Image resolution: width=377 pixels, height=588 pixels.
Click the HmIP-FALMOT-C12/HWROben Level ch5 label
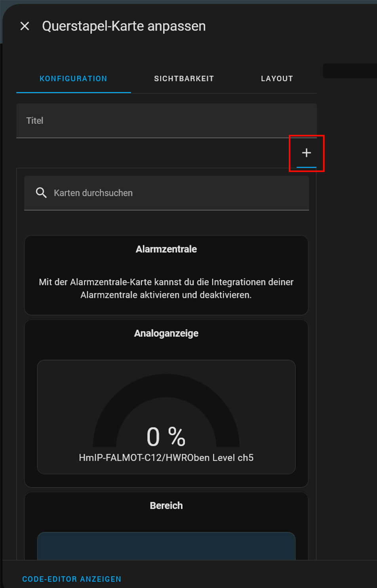coord(166,458)
